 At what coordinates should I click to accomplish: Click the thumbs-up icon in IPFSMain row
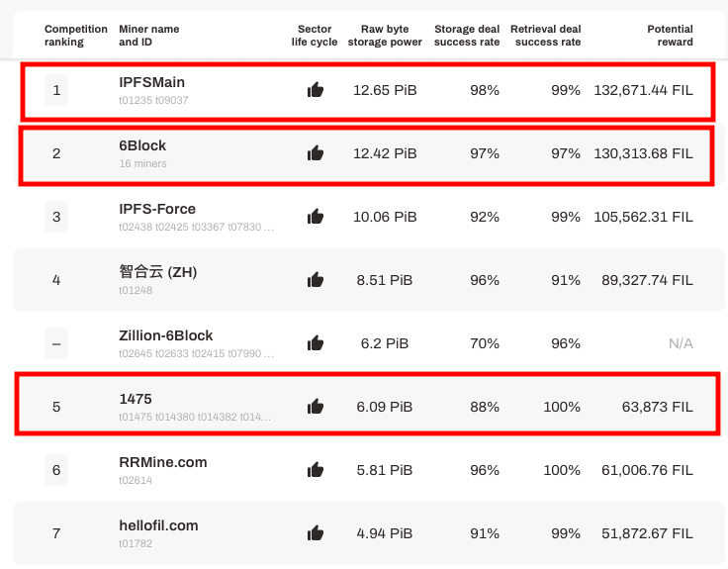pyautogui.click(x=316, y=90)
